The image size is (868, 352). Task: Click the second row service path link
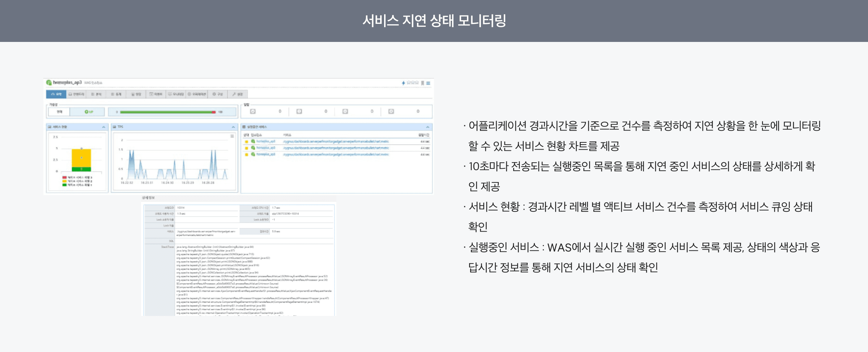[336, 148]
